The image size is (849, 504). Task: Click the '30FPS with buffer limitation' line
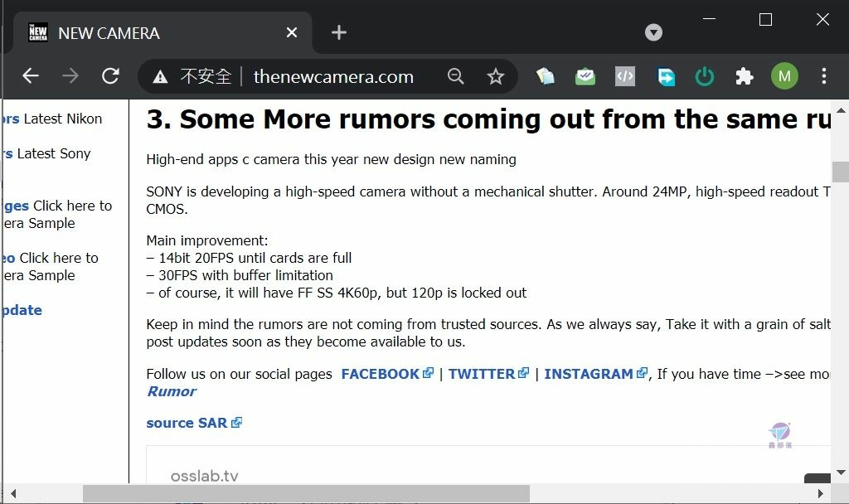pyautogui.click(x=240, y=275)
